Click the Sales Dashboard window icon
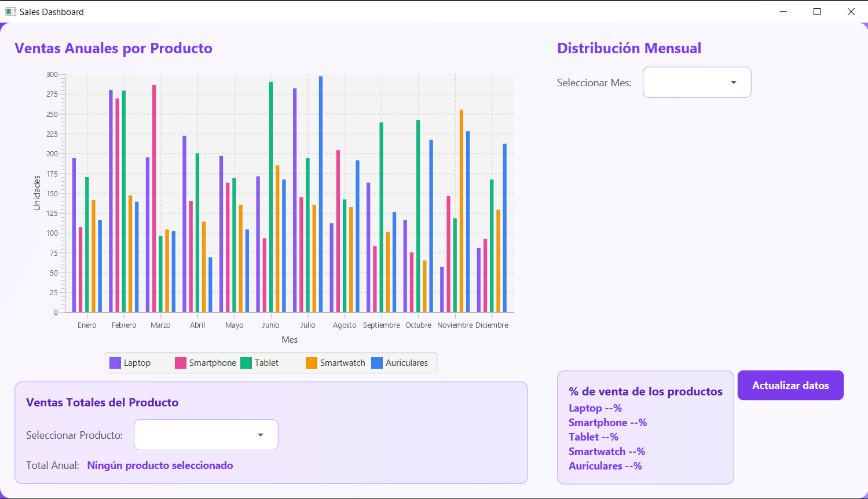The height and width of the screenshot is (499, 868). point(10,12)
